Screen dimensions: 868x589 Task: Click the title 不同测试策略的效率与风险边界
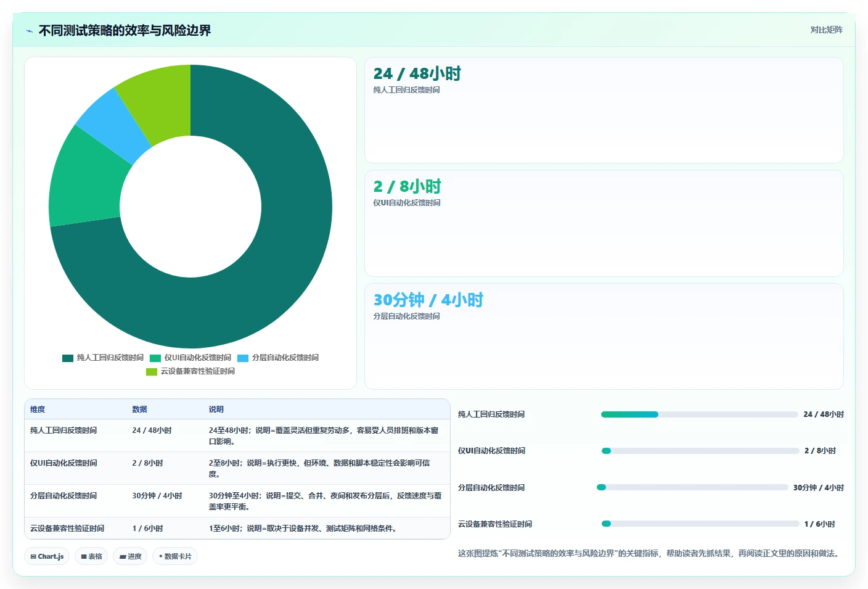click(x=125, y=31)
